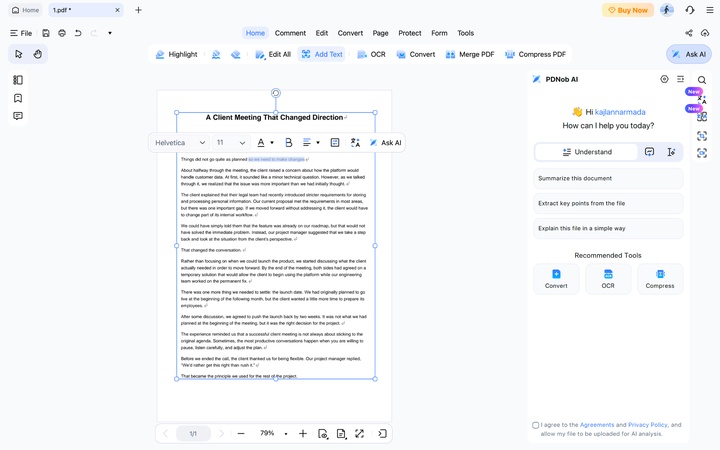Select the Hand pan tool
The width and height of the screenshot is (720, 450).
click(x=38, y=54)
